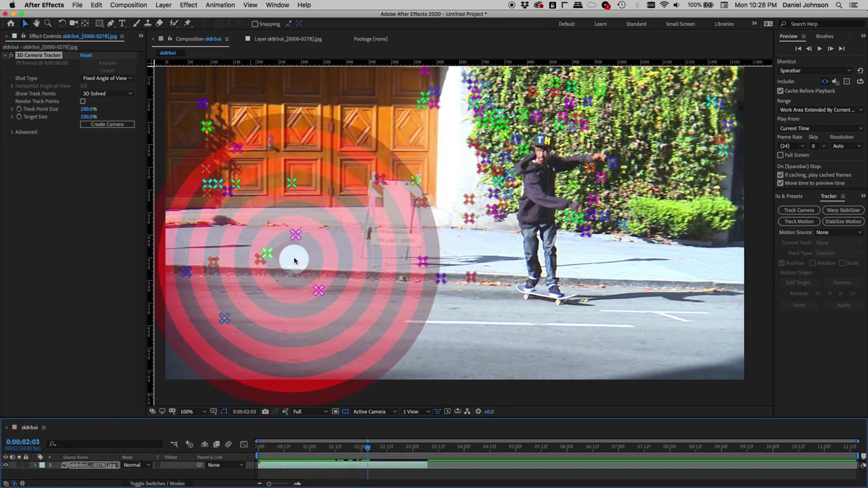This screenshot has width=868, height=488.
Task: Click the Create Camera button
Action: pyautogui.click(x=107, y=125)
